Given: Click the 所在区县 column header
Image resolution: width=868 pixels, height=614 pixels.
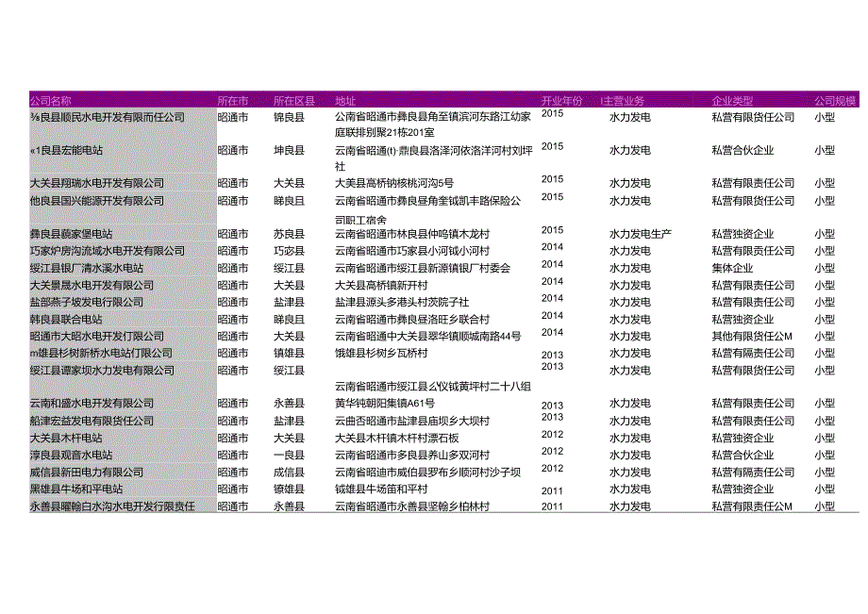Looking at the screenshot, I should (x=294, y=101).
